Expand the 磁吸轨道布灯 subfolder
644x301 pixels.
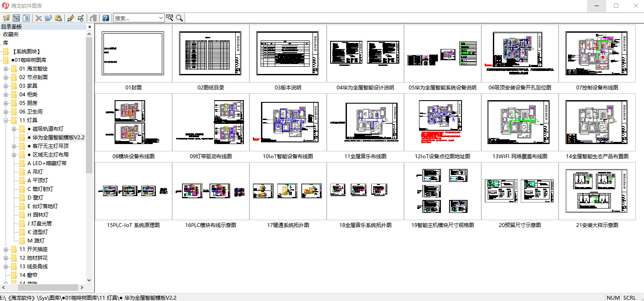tap(14, 129)
